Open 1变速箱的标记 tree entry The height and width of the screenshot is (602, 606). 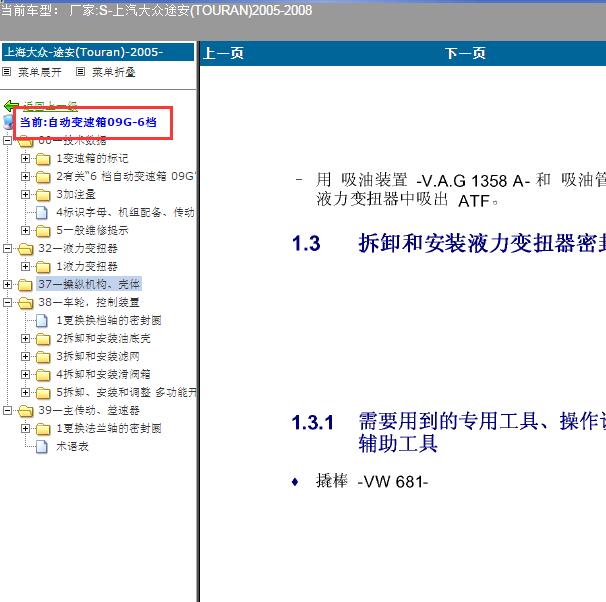(92, 158)
